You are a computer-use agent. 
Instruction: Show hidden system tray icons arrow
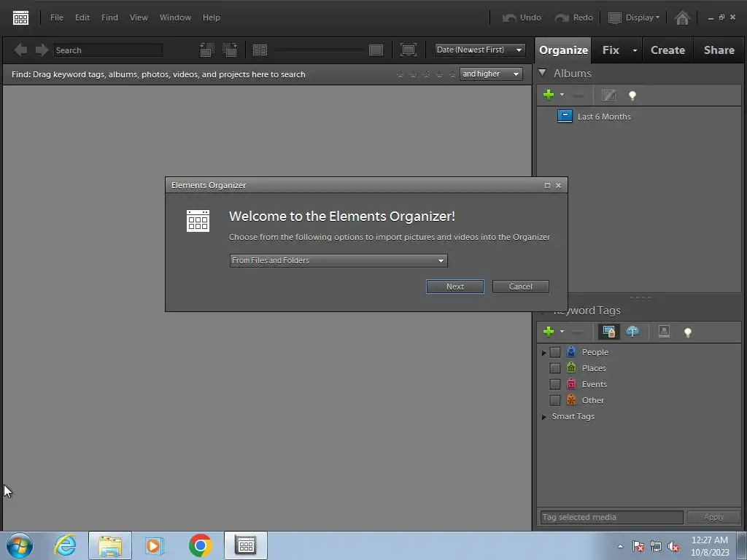pos(620,546)
